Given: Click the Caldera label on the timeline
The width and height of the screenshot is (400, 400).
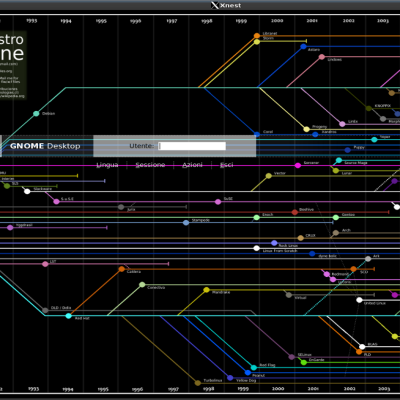Looking at the screenshot, I should click(x=134, y=272).
